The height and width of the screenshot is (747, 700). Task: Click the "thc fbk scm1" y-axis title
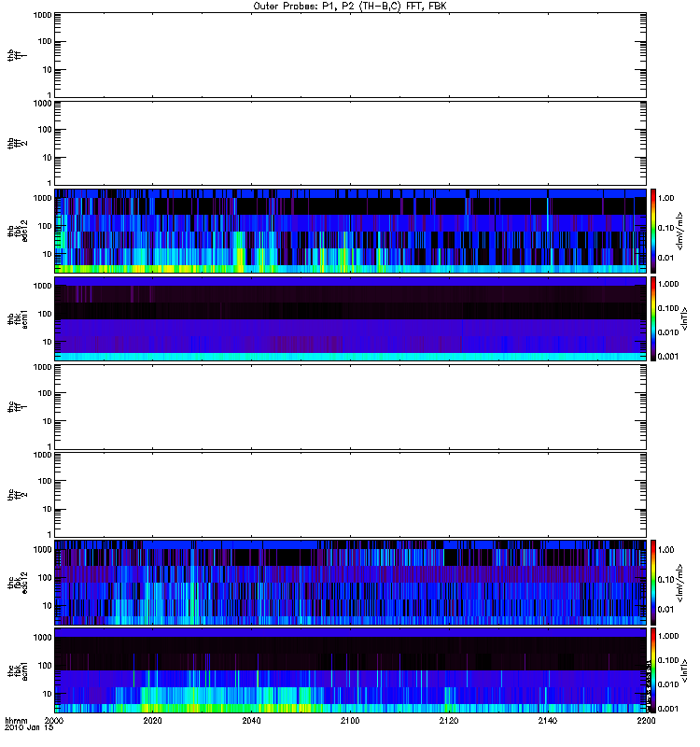17,670
